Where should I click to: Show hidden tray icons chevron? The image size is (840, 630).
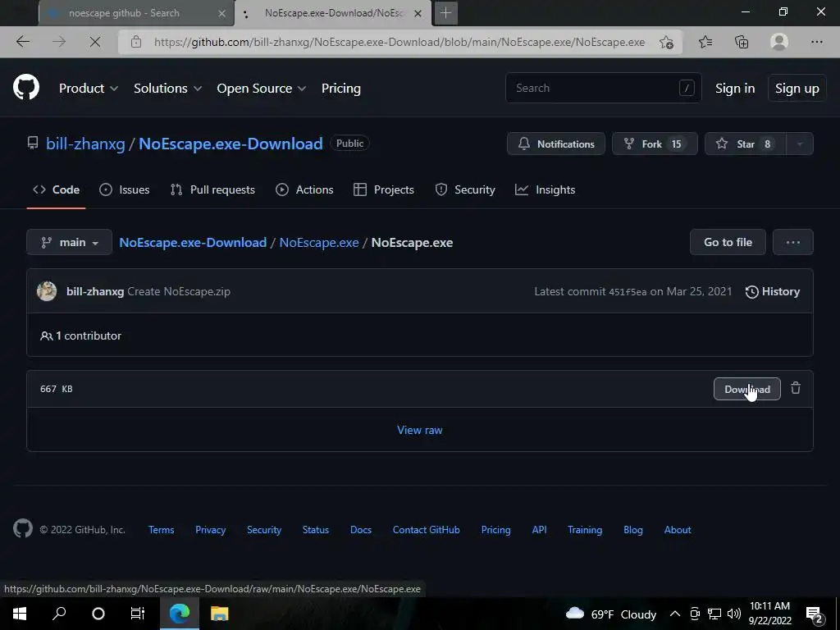(675, 614)
